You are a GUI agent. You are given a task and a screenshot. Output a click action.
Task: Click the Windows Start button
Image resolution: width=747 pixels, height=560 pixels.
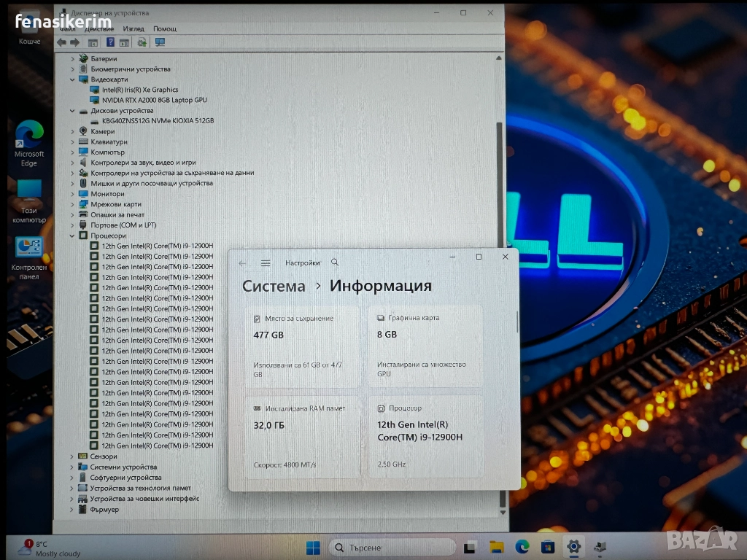tap(313, 547)
